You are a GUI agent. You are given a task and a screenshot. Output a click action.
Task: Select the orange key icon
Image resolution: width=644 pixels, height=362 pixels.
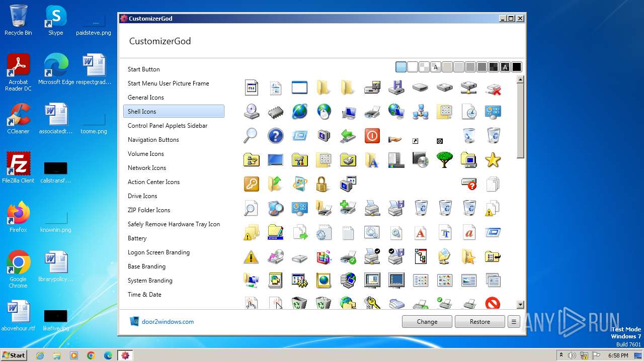[x=251, y=184]
